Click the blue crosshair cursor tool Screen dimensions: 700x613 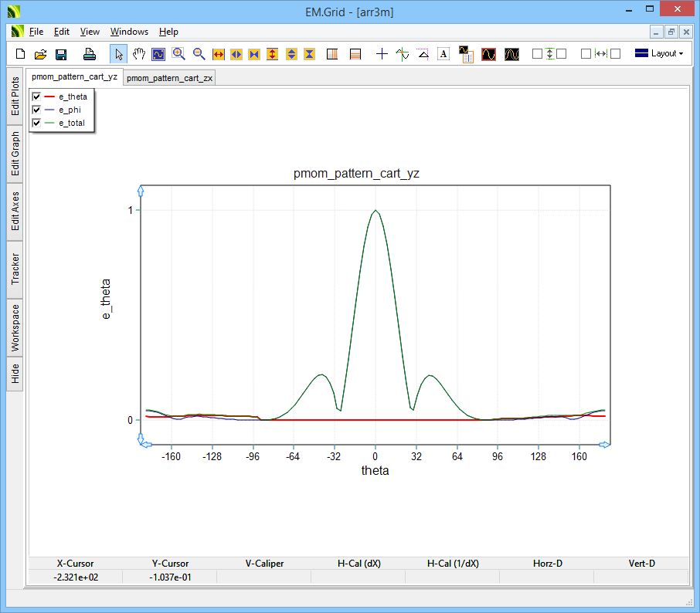click(x=382, y=54)
